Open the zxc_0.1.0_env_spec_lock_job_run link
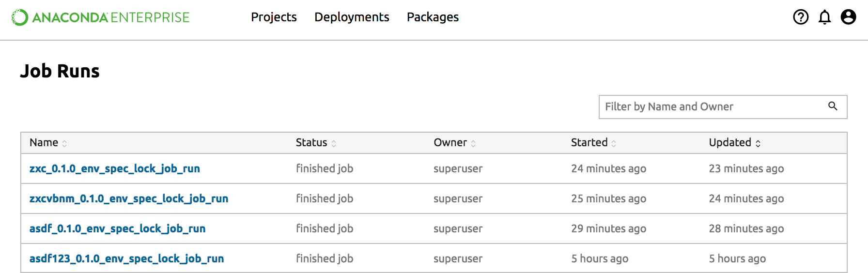 (115, 168)
